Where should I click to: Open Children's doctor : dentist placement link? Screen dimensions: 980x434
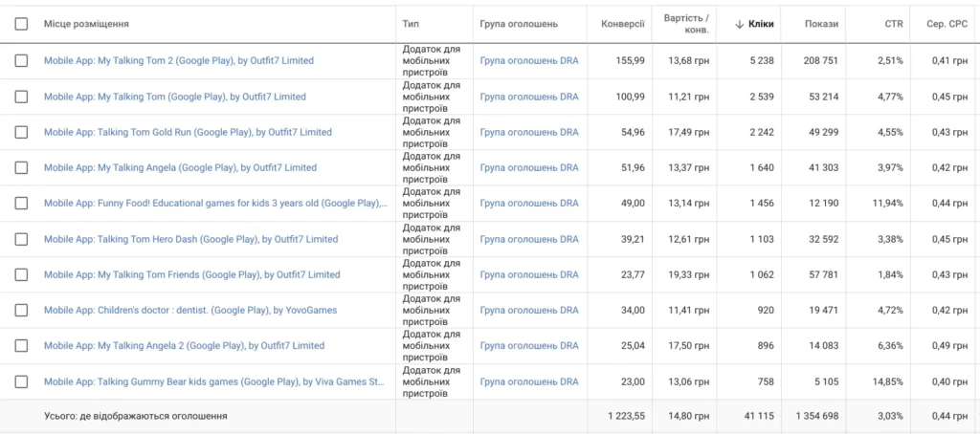pos(190,311)
